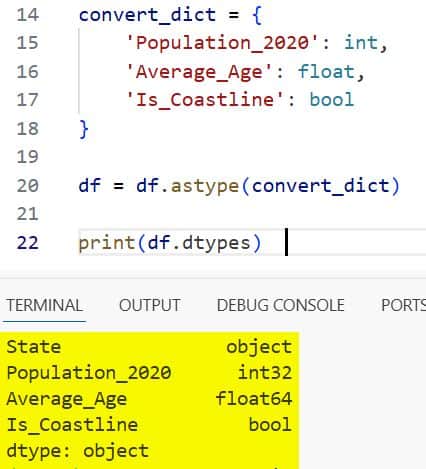
Task: Click 'object' value in State row
Action: (259, 348)
